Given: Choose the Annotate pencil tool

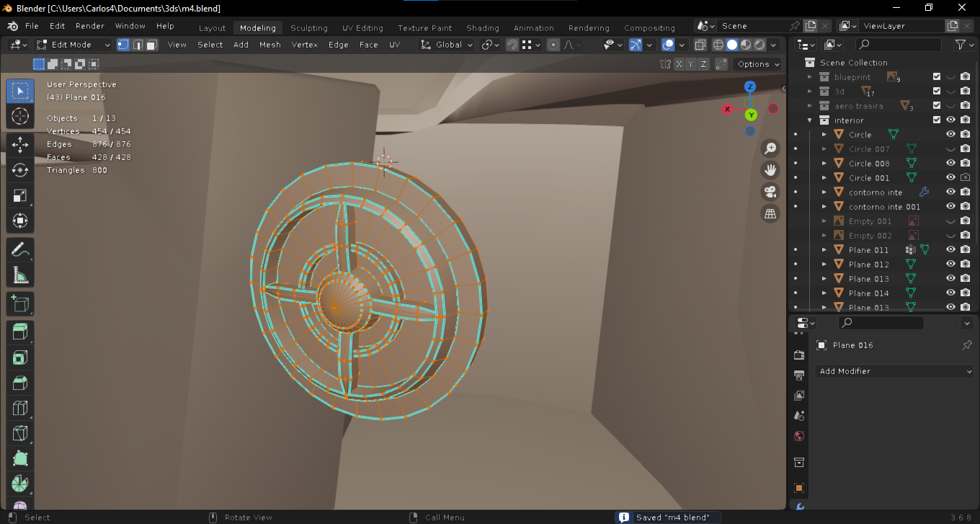Looking at the screenshot, I should tap(20, 250).
